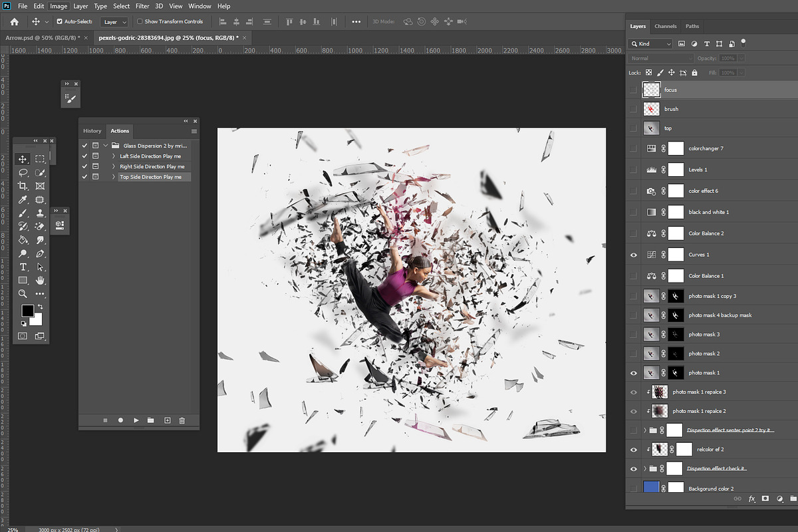Select the Rectangular Marquee tool
Image resolution: width=798 pixels, height=532 pixels.
point(40,159)
